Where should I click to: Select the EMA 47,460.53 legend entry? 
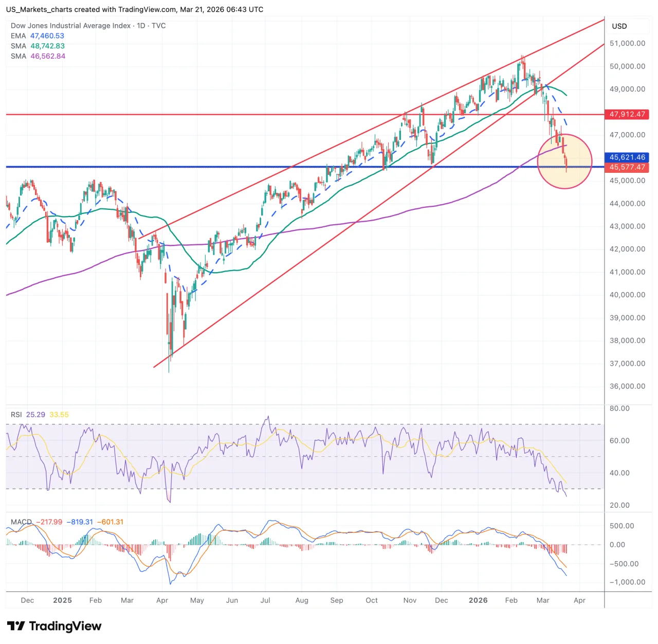click(38, 36)
